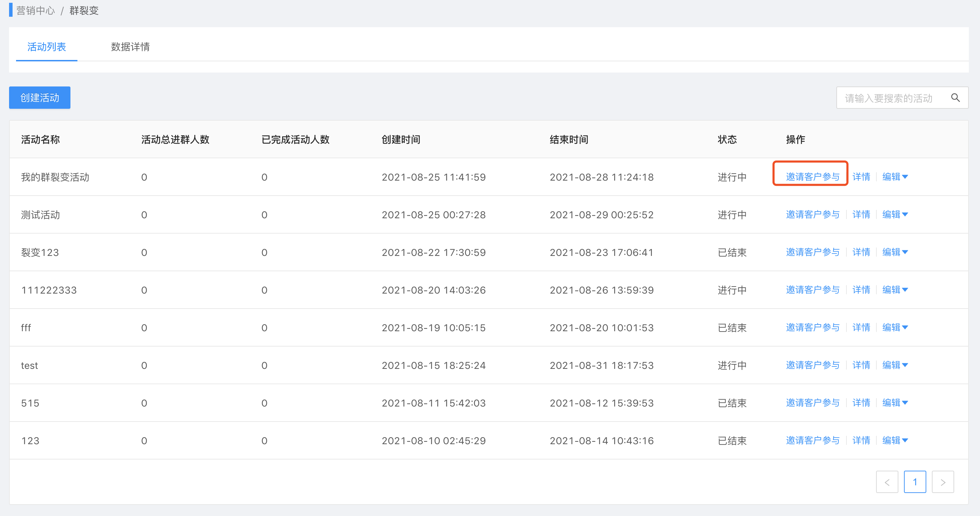Viewport: 980px width, 516px height.
Task: Click 邀请客户参与 for the 515 activity
Action: point(812,403)
